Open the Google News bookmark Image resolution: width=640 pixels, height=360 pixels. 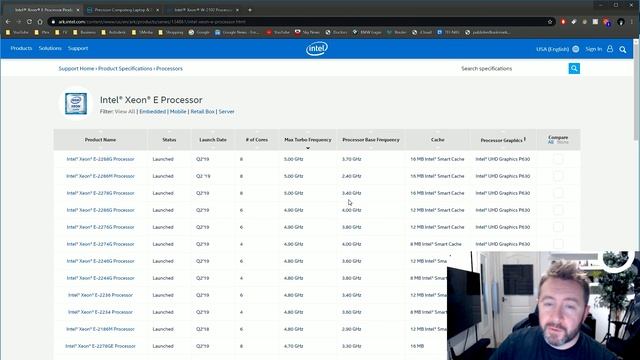click(237, 32)
